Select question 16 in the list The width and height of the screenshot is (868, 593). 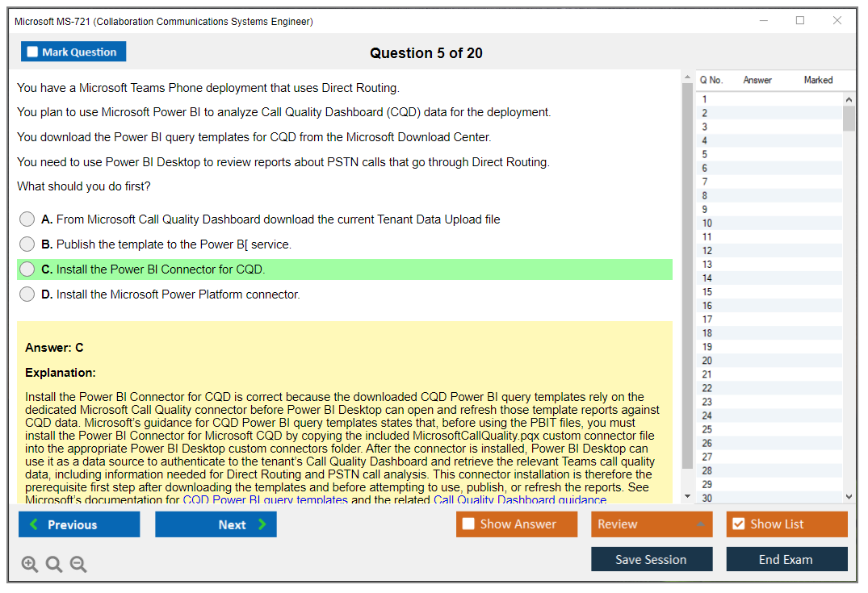click(x=769, y=306)
